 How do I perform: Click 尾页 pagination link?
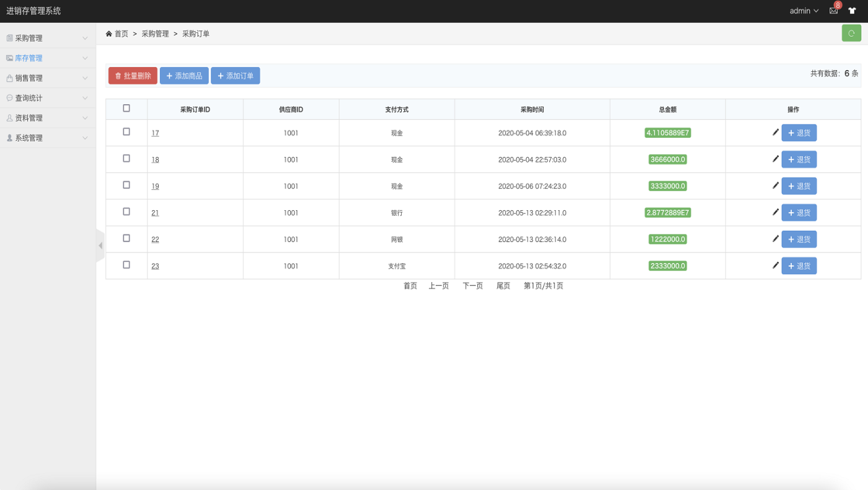click(503, 286)
